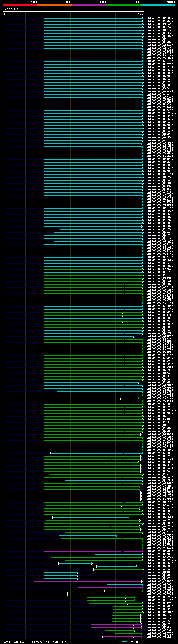The height and width of the screenshot is (644, 178).
Task: Click the orange ~40% identity legend segment
Action: tap(55, 5)
